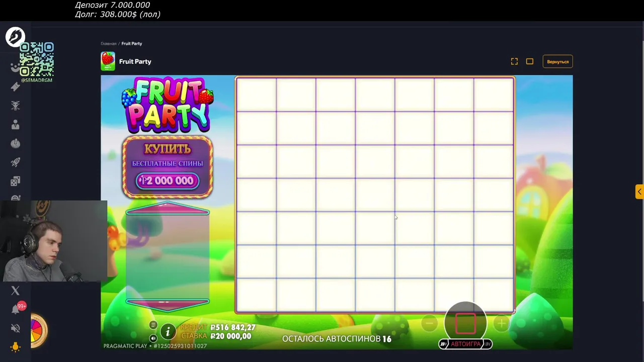Toggle the muted sound icon in sidebar

coord(15,328)
